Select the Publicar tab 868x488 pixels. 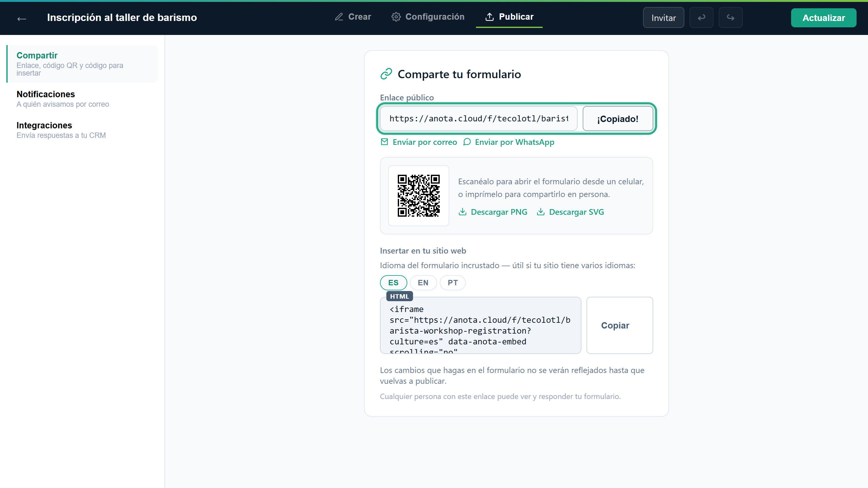tap(509, 17)
